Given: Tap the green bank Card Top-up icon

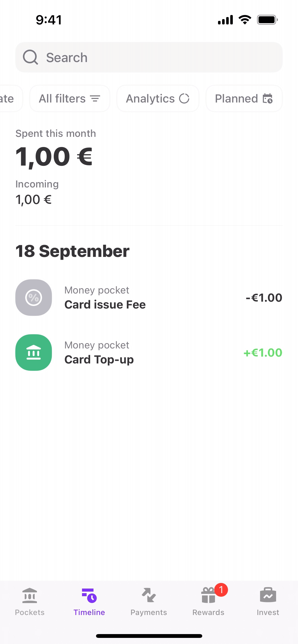Looking at the screenshot, I should coord(34,353).
